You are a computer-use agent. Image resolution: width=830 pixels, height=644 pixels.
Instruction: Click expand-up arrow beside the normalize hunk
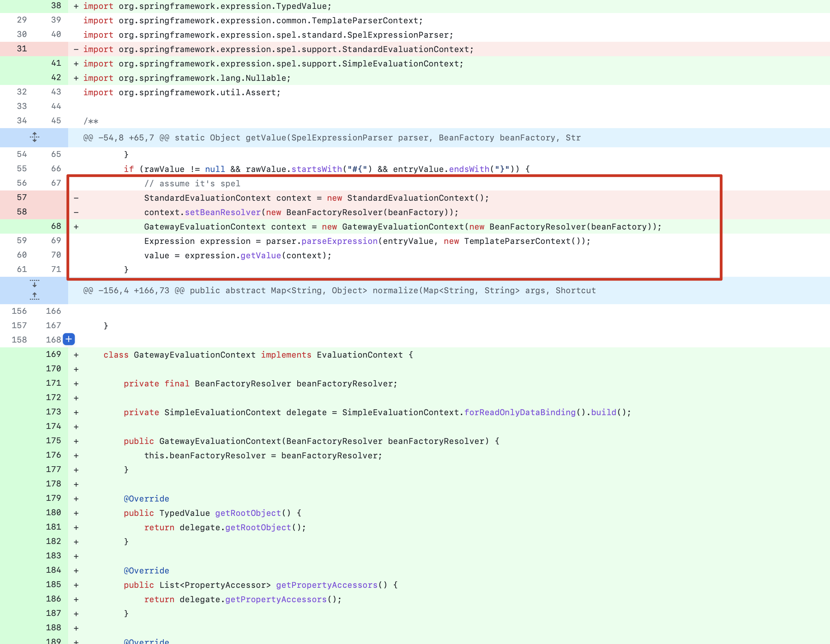[34, 296]
